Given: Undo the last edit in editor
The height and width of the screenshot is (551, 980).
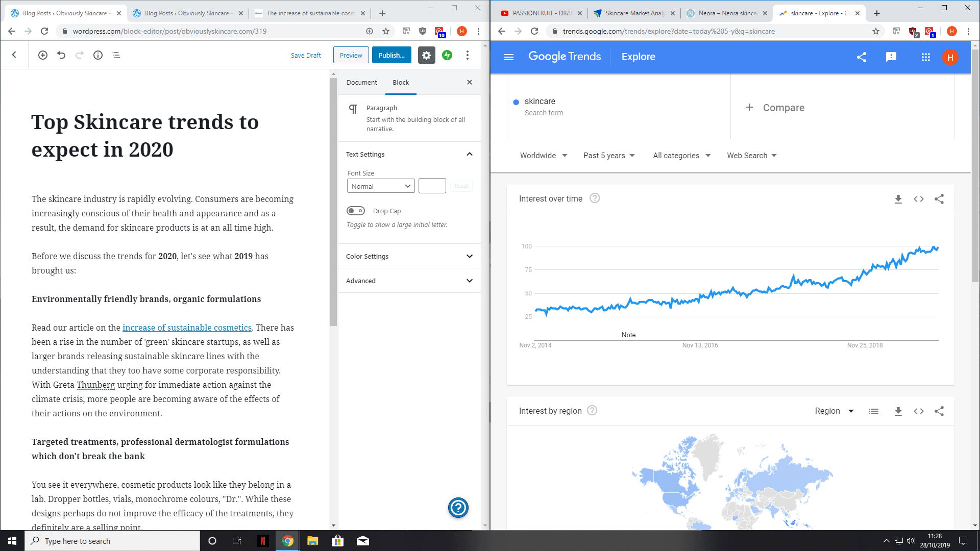Looking at the screenshot, I should click(61, 55).
